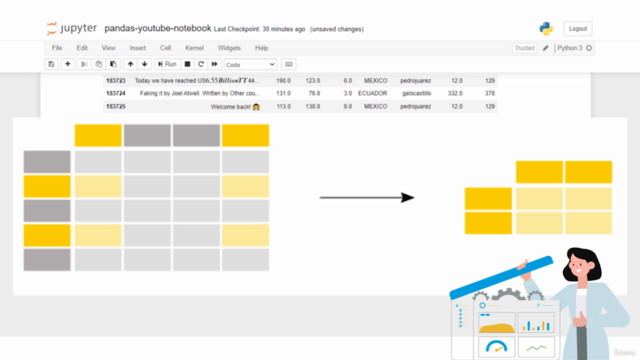Screen dimensions: 640x360
Task: Click the 'Today we have reached' cell text
Action: (x=197, y=81)
